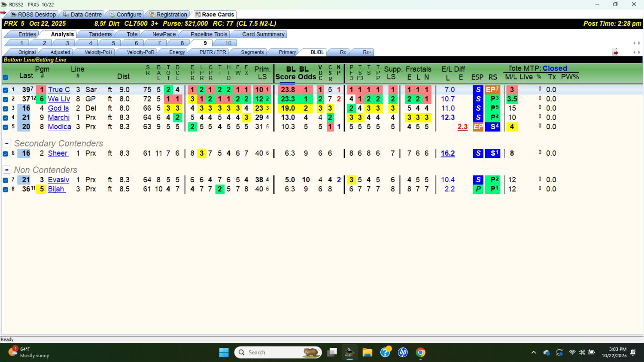The height and width of the screenshot is (362, 644).
Task: Open File Explorer from the taskbar
Action: tap(367, 353)
